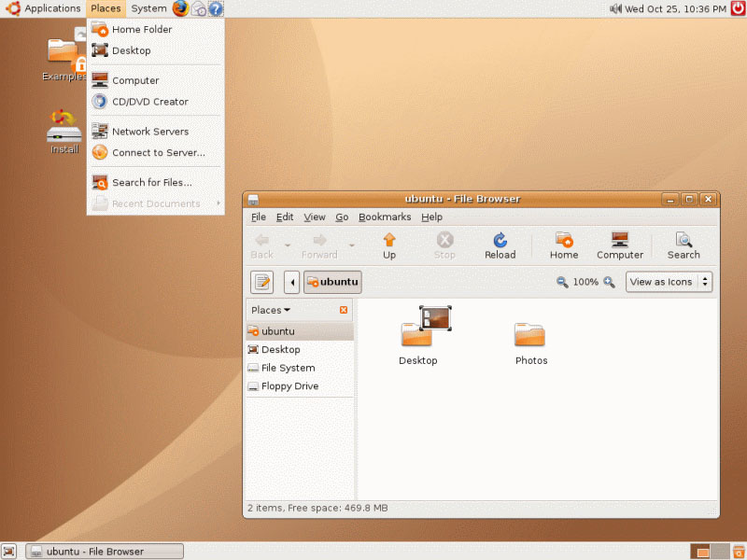Select the Desktop folder icon
The height and width of the screenshot is (560, 747).
pos(425,336)
